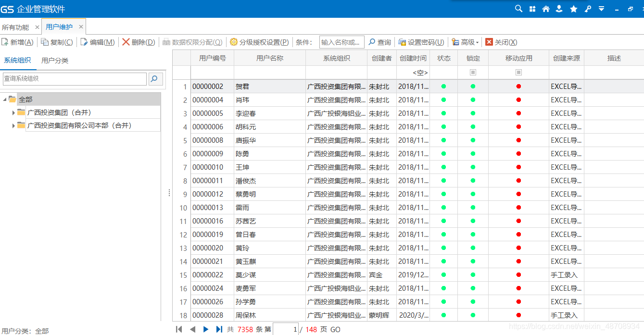Click the filter cell under 用户编号
The width and height of the screenshot is (644, 335).
click(212, 73)
